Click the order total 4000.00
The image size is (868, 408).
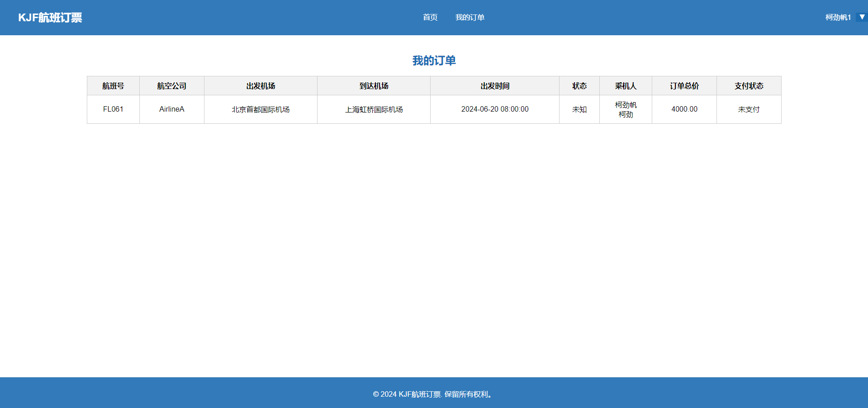coord(684,109)
